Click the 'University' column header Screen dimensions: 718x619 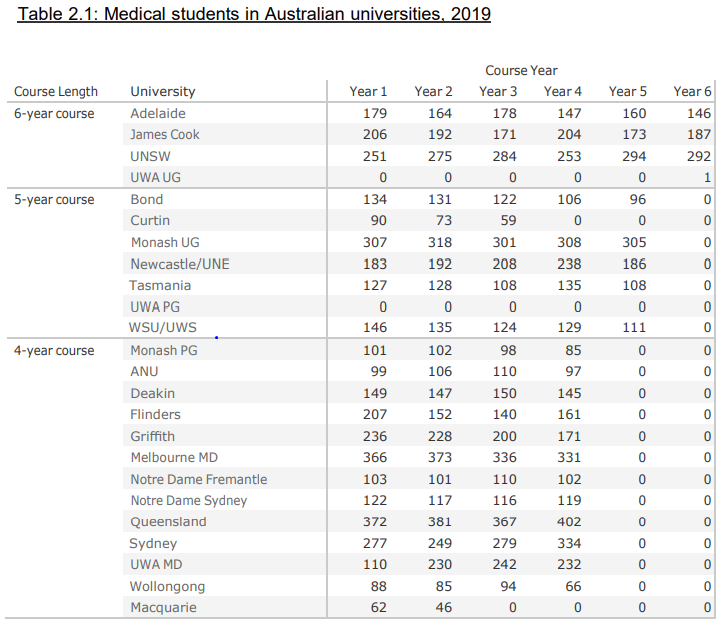pyautogui.click(x=163, y=92)
